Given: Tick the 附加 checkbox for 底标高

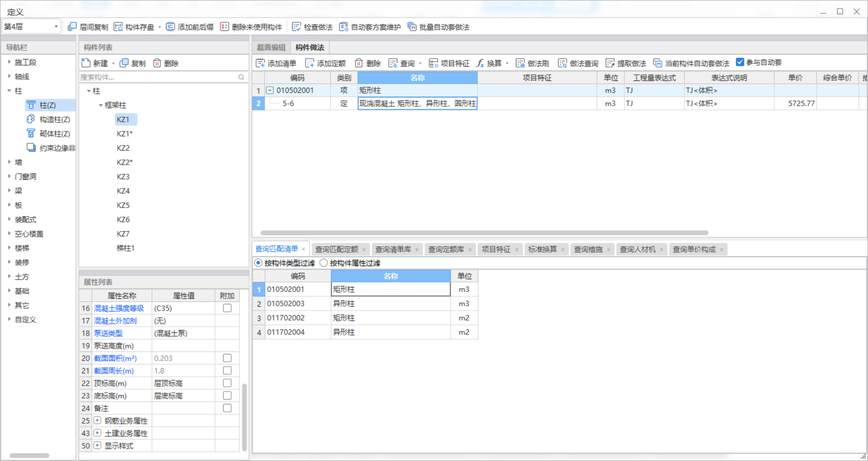Looking at the screenshot, I should pos(227,396).
